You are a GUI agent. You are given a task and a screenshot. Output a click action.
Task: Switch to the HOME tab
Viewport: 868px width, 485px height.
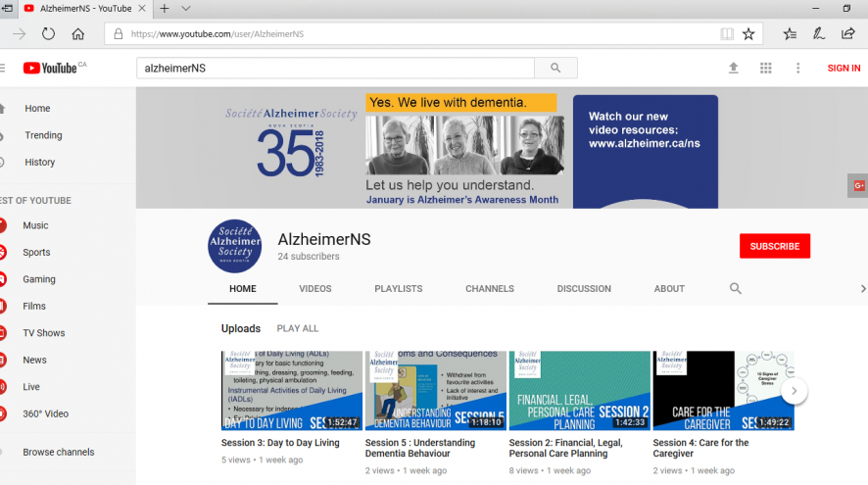pos(242,288)
